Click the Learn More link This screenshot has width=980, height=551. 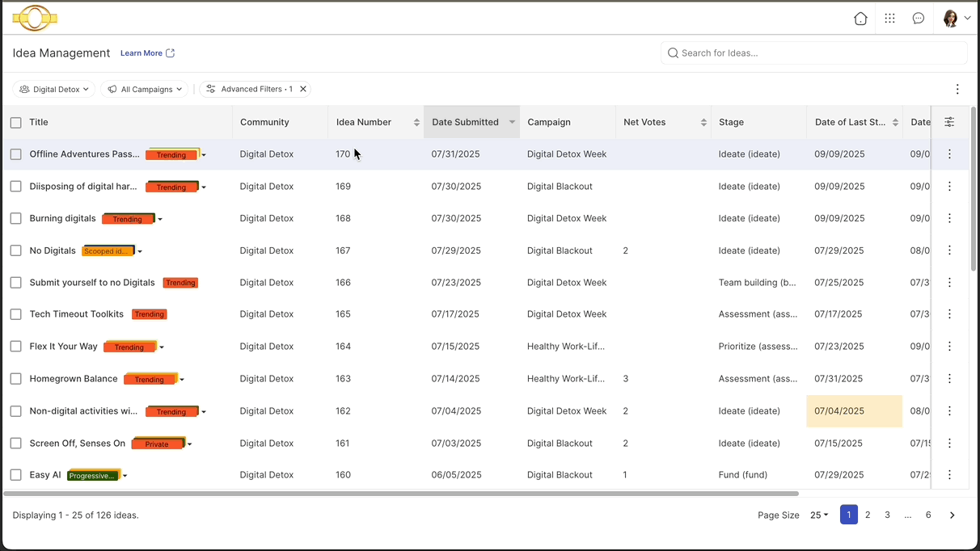coord(142,53)
